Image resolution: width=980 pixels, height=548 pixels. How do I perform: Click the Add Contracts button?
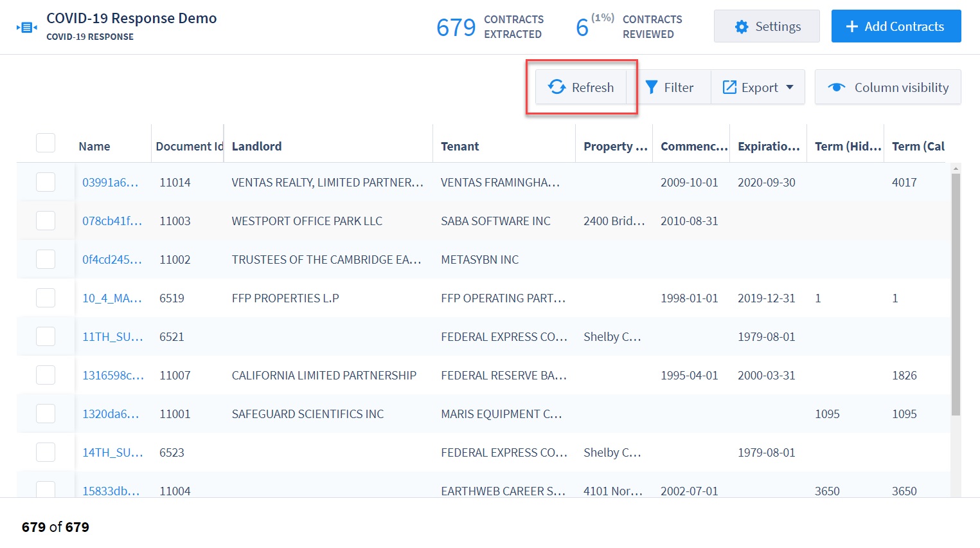coord(896,26)
